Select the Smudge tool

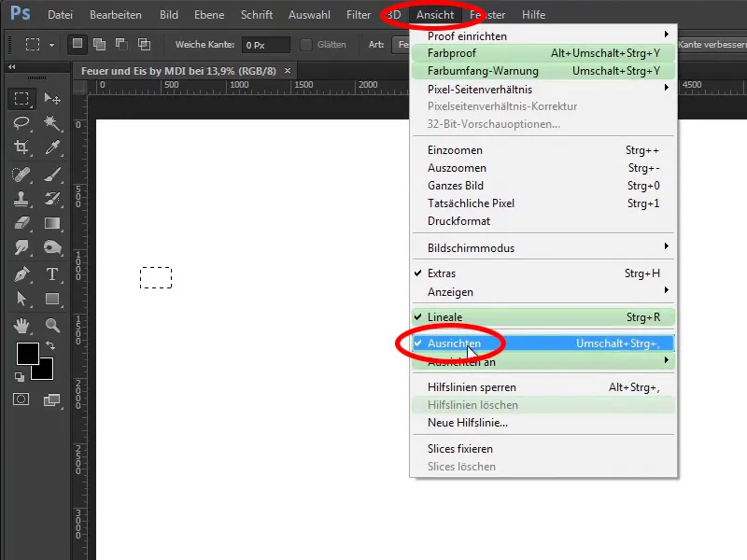[x=21, y=247]
